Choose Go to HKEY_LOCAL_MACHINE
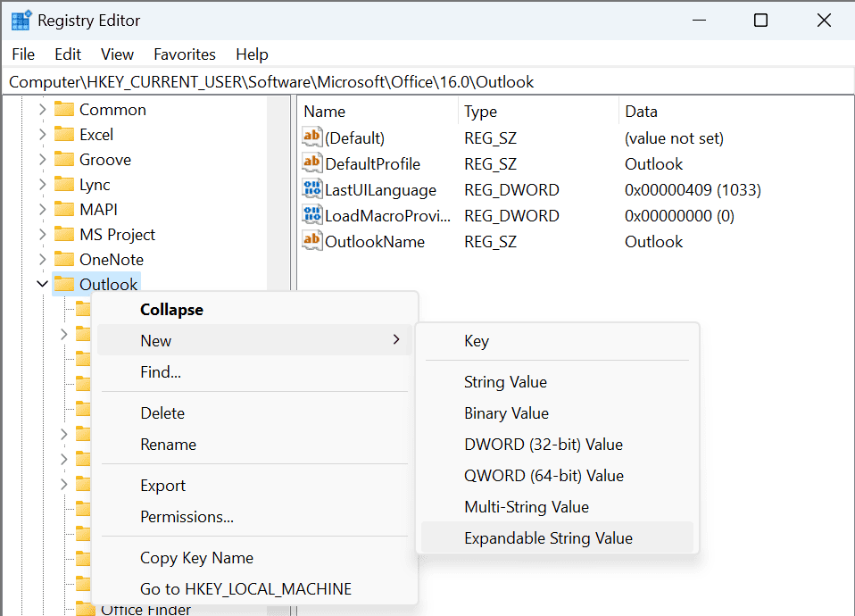Screen dimensions: 855x616 [254, 588]
